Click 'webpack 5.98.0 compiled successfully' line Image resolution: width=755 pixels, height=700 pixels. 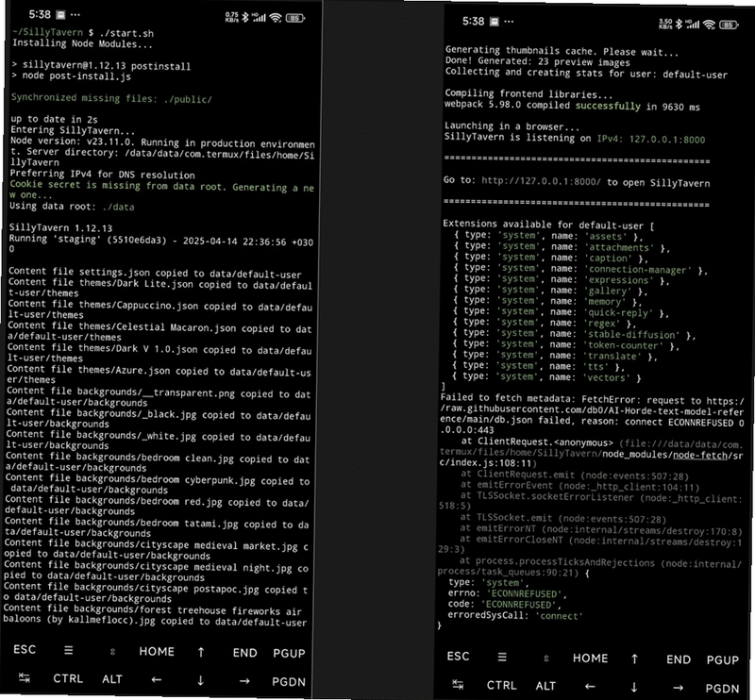point(572,106)
